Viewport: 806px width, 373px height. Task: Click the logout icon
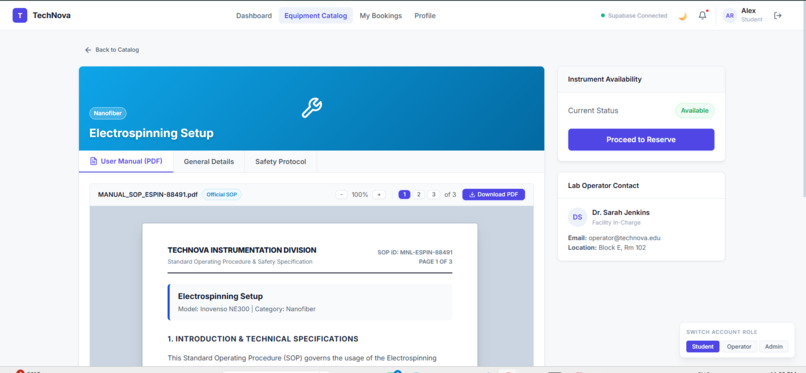click(x=778, y=16)
